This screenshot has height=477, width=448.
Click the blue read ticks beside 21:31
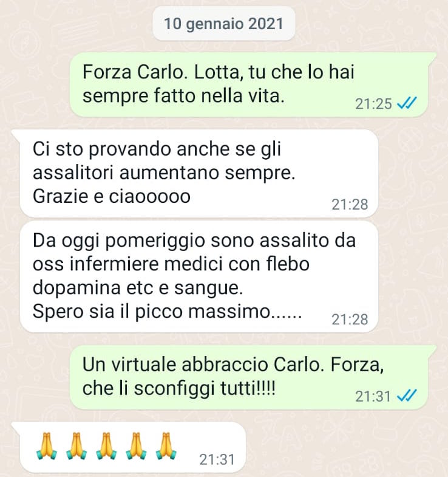[x=407, y=396]
